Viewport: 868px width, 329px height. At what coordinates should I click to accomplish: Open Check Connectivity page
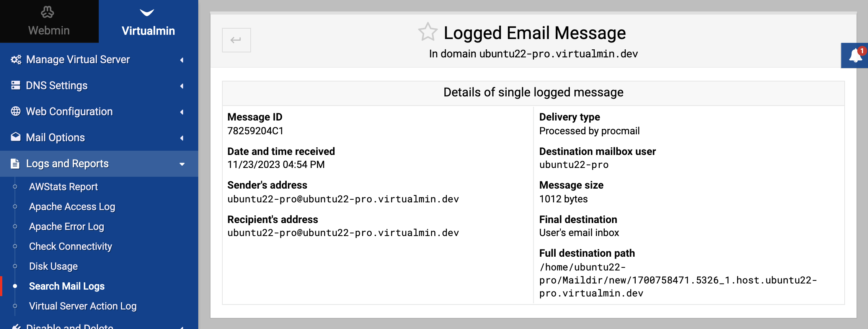click(70, 246)
